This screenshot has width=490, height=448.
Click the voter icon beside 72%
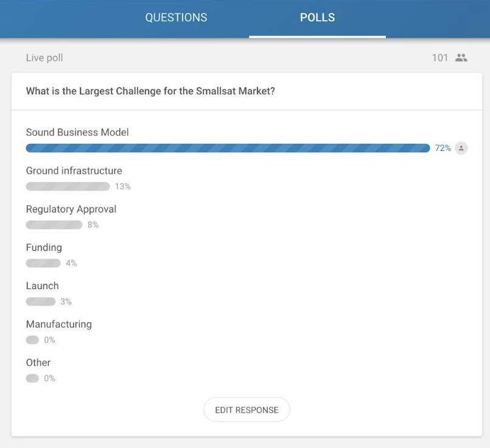(461, 148)
